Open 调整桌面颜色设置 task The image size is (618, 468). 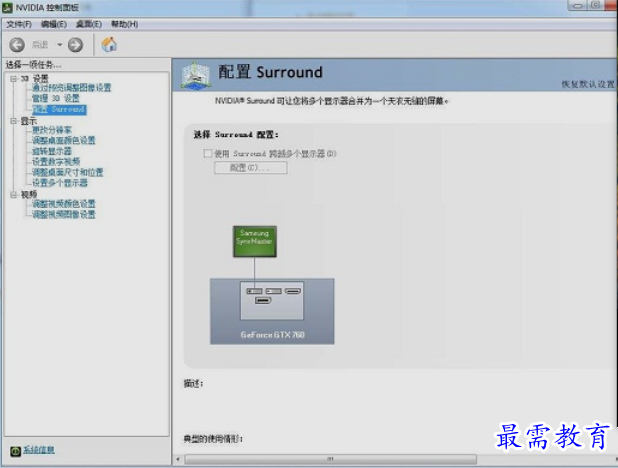[63, 140]
